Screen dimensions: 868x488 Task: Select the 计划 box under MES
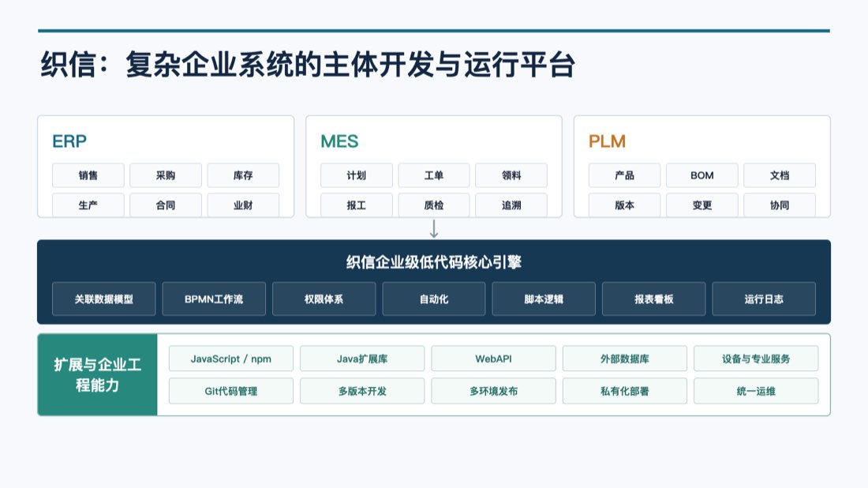tap(357, 175)
